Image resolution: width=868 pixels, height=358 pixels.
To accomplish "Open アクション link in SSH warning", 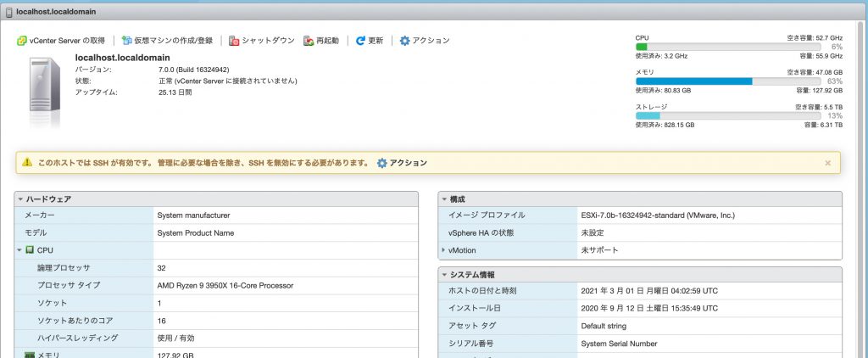I will [x=408, y=163].
